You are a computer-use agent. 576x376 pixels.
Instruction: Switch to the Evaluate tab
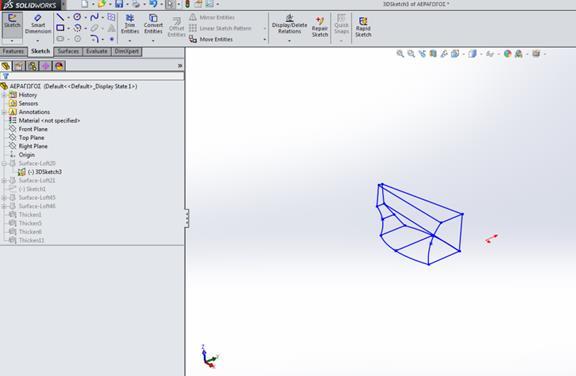tap(97, 51)
